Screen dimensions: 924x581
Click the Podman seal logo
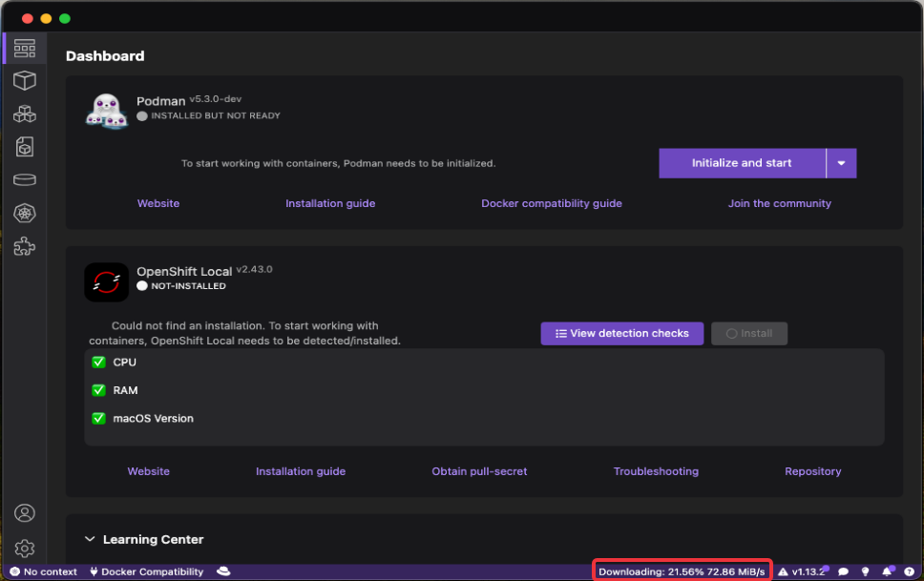[107, 111]
